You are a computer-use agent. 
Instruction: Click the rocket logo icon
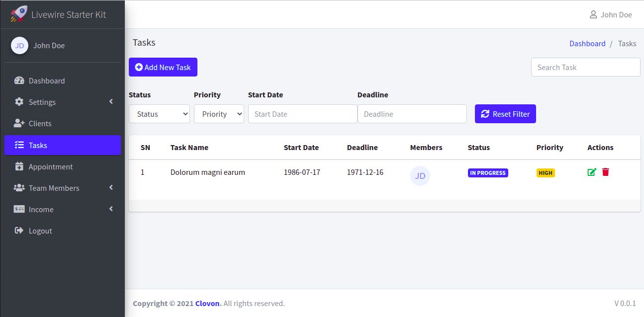pos(19,14)
